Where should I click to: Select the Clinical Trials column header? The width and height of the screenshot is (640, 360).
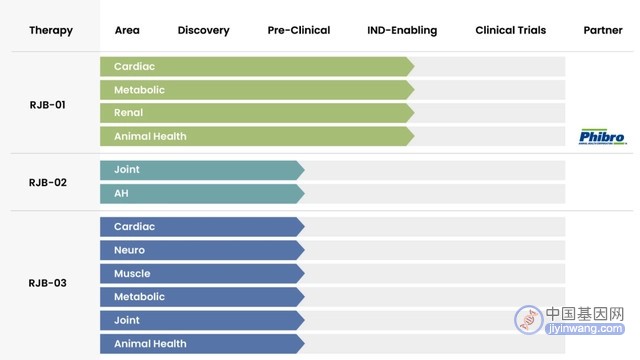point(510,30)
